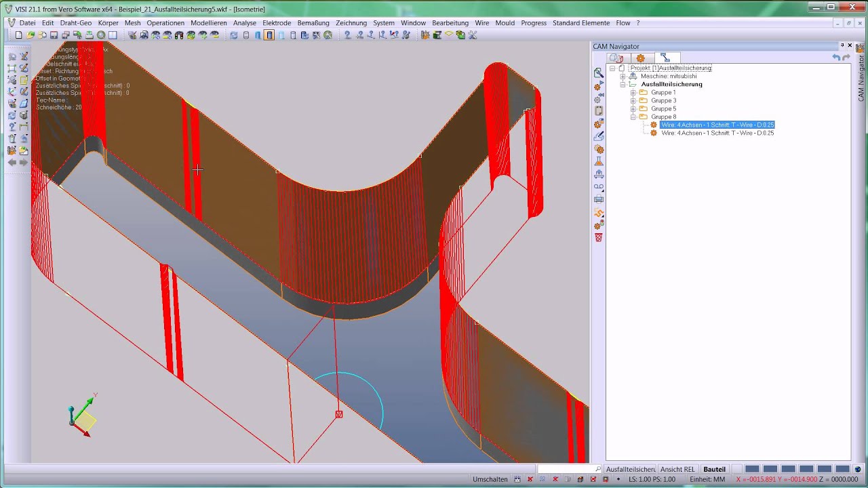Click the double gears icon in CAM sidebar
The width and height of the screenshot is (868, 488).
pos(599,149)
